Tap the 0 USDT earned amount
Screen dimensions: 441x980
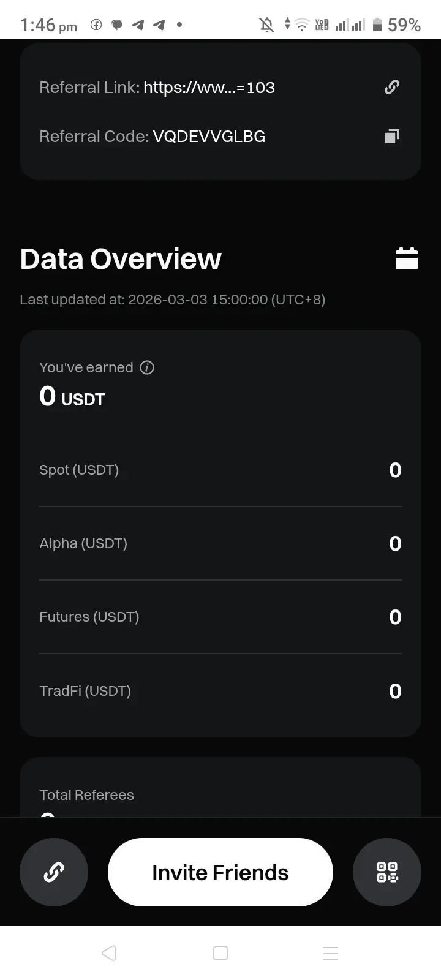[72, 397]
